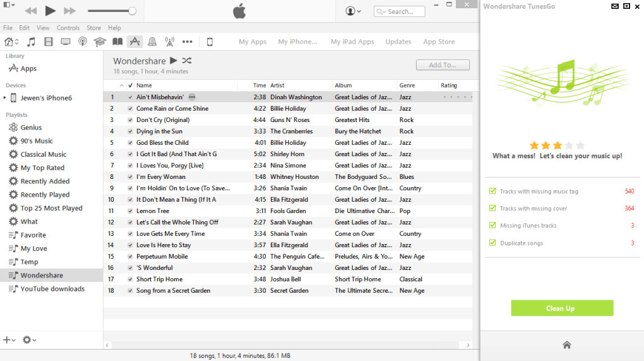Open the Edit menu
This screenshot has height=361, width=644.
click(x=24, y=28)
